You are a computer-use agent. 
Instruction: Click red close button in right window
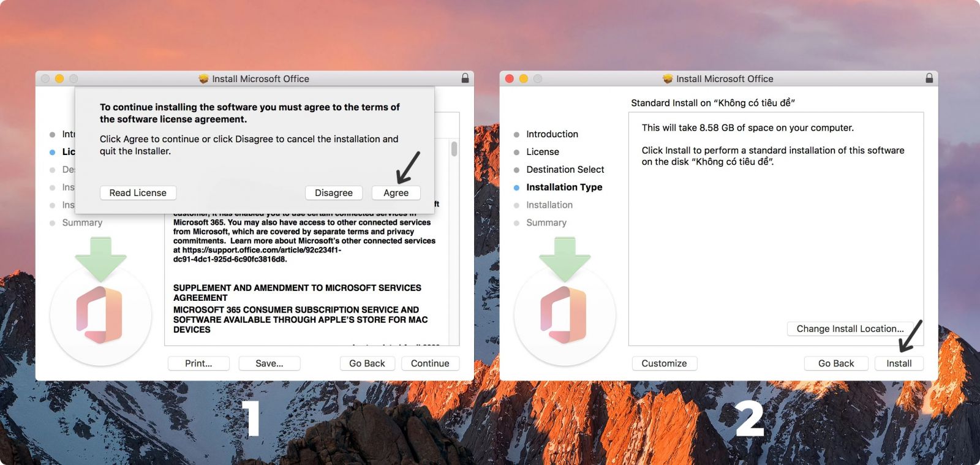pyautogui.click(x=509, y=78)
